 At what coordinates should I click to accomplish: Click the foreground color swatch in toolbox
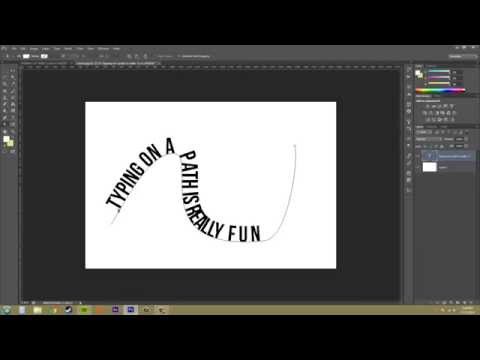pyautogui.click(x=6, y=139)
